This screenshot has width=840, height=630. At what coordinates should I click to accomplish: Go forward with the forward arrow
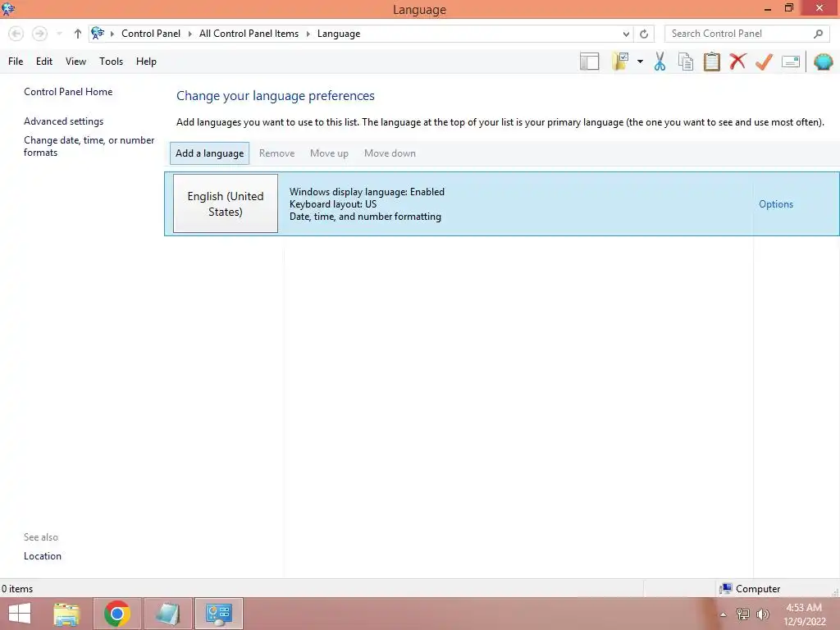[x=39, y=34]
